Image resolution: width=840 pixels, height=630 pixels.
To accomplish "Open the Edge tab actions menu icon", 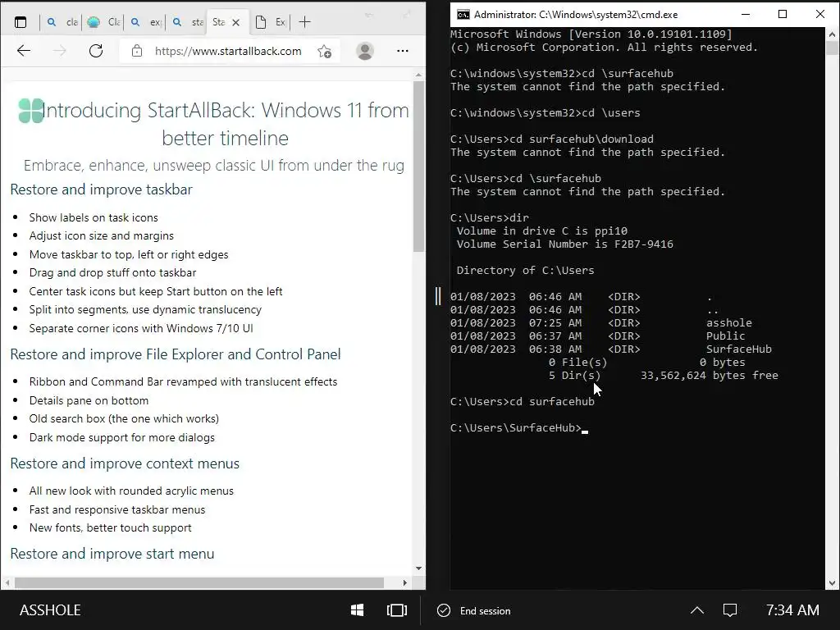I will pos(21,22).
